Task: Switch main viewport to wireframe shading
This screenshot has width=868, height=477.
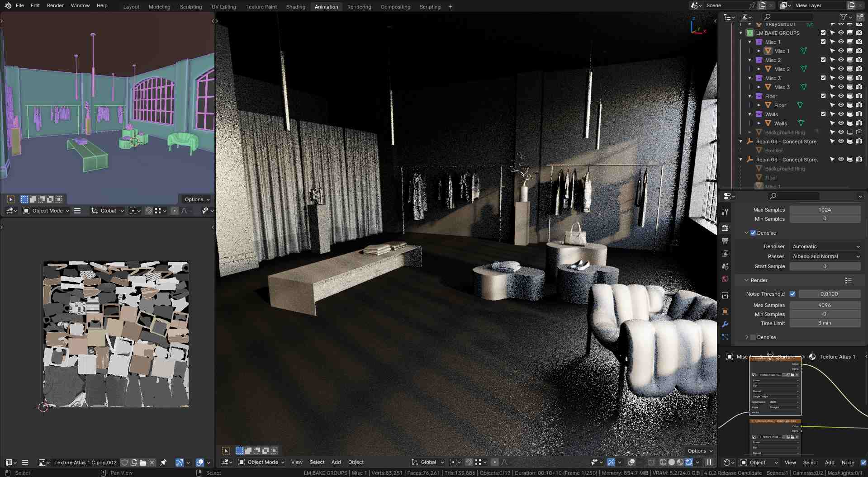Action: [x=663, y=462]
